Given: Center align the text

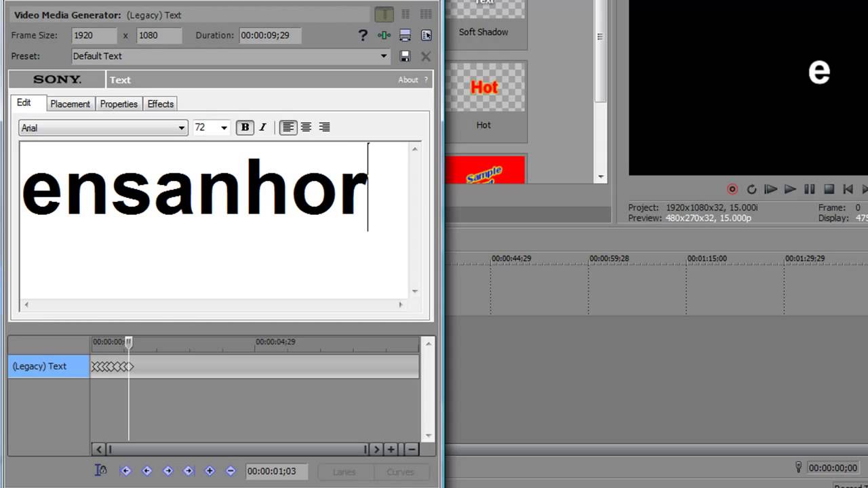Looking at the screenshot, I should pyautogui.click(x=307, y=127).
